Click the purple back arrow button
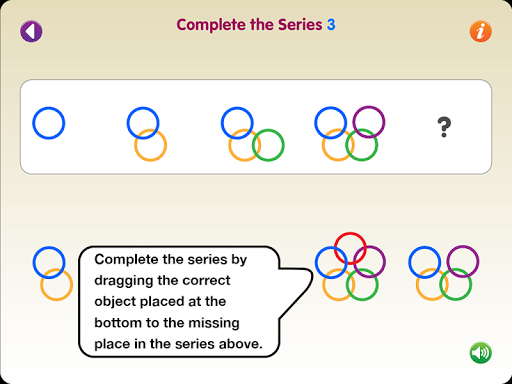This screenshot has height=384, width=512. pos(31,31)
